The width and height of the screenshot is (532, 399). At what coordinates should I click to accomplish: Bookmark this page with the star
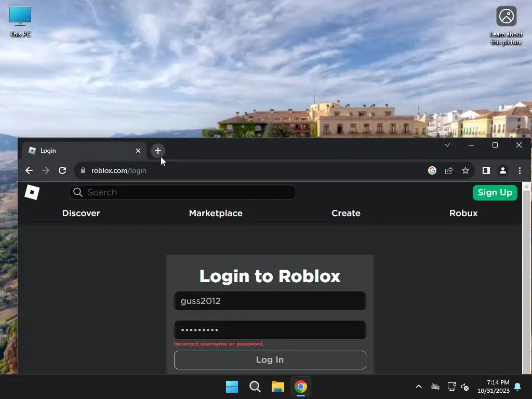pos(465,170)
